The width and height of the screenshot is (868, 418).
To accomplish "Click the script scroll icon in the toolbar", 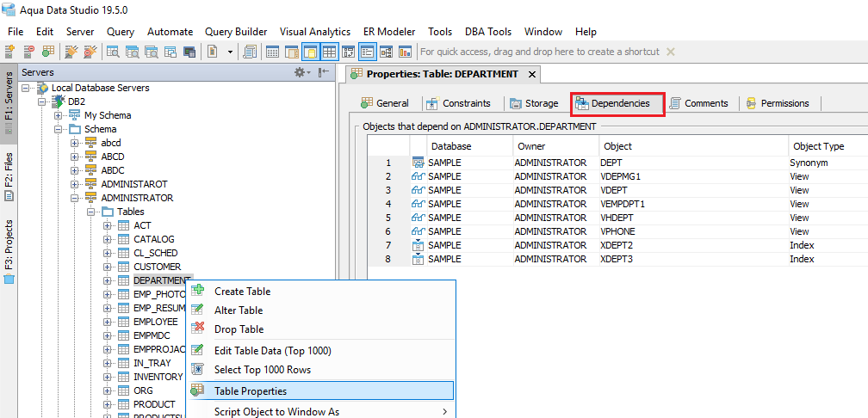I will click(250, 52).
